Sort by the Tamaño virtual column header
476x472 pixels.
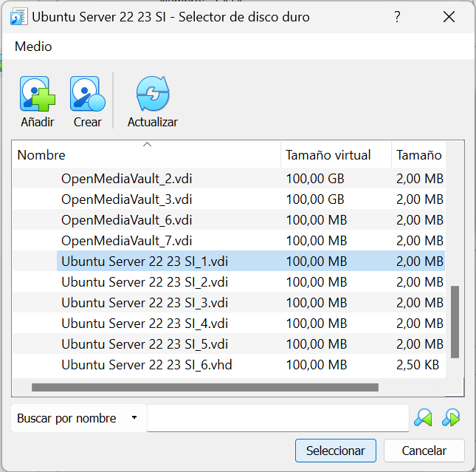336,154
